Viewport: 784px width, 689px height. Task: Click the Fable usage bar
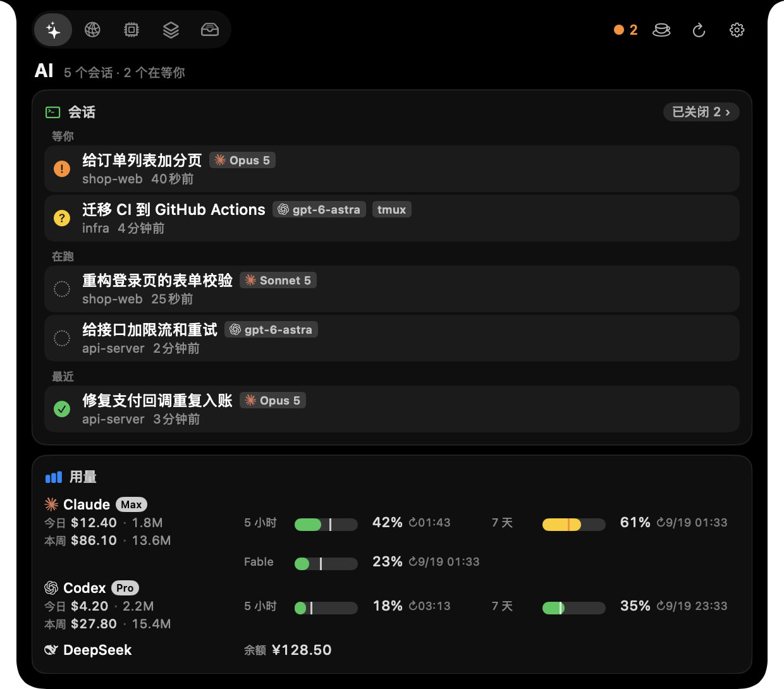[326, 563]
